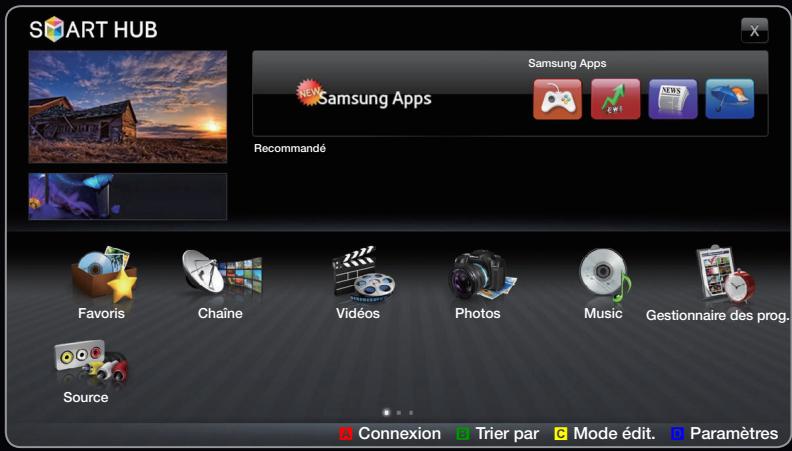Launch the stock chart arrow app
This screenshot has width=792, height=451.
point(615,99)
